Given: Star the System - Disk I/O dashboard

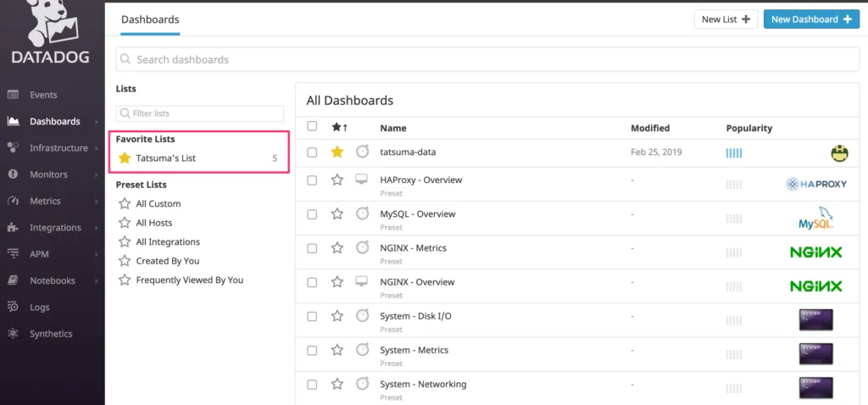Looking at the screenshot, I should click(x=337, y=316).
